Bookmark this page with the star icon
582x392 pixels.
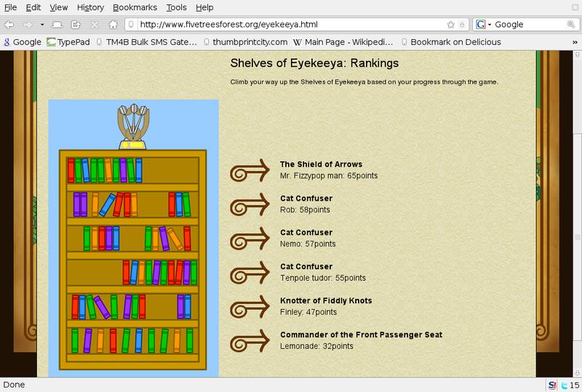[x=450, y=25]
